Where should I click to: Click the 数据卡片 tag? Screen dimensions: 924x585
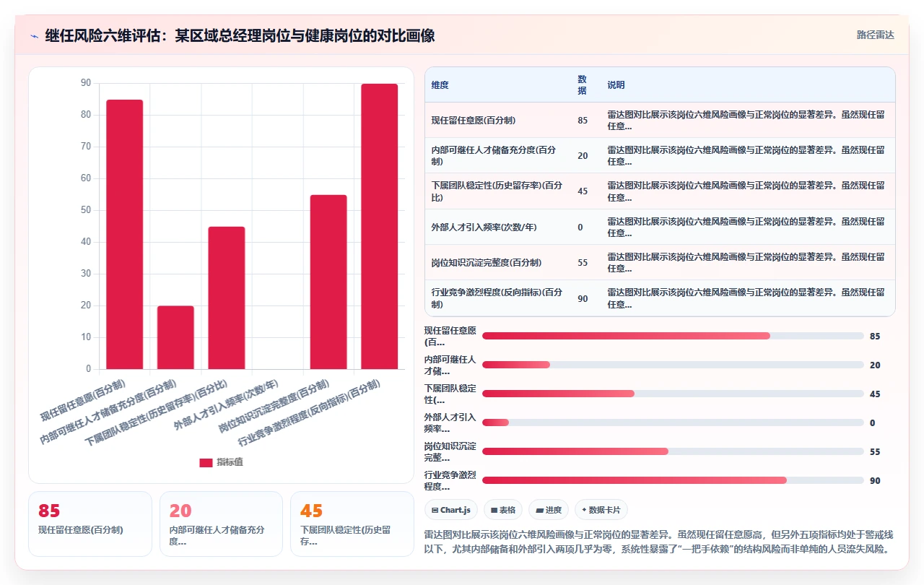[x=601, y=510]
